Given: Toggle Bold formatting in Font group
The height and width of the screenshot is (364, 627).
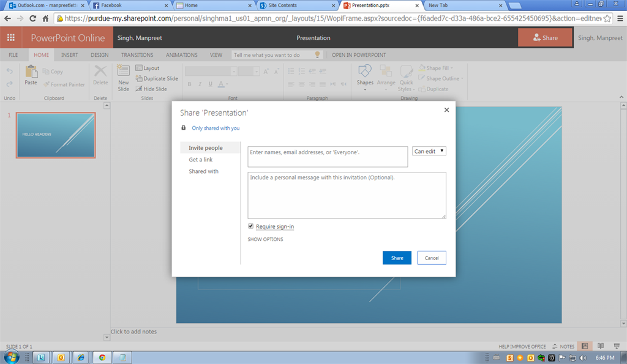Looking at the screenshot, I should click(x=190, y=84).
